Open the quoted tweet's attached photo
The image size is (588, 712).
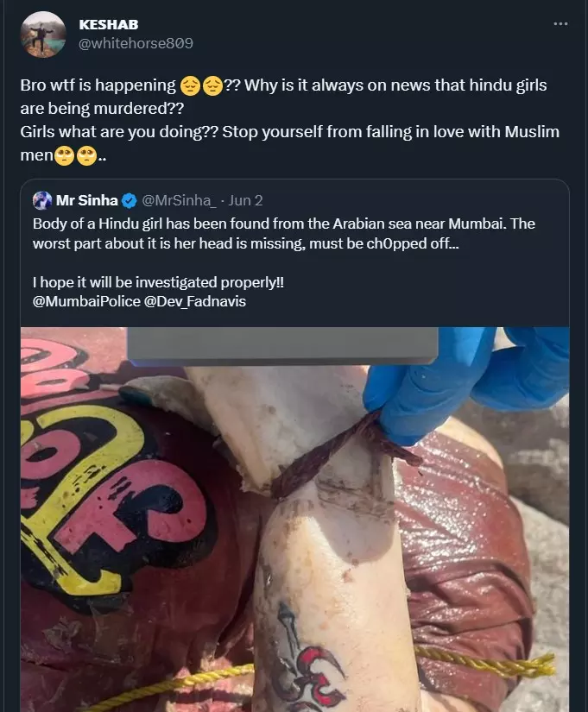(x=294, y=535)
